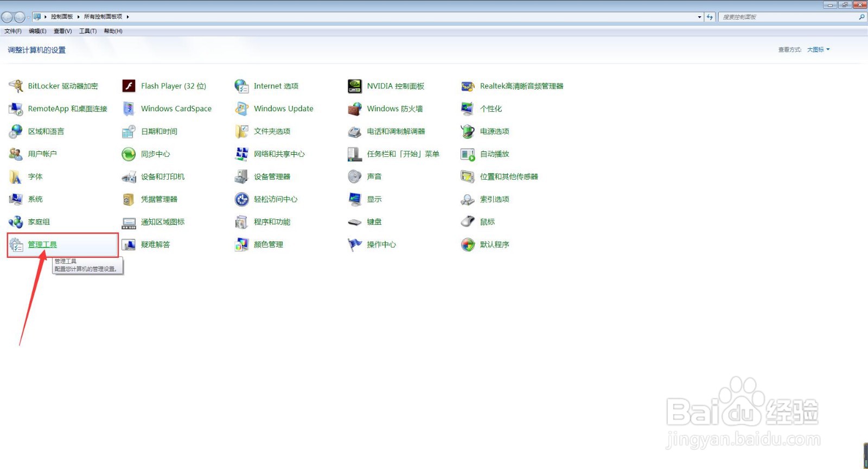
Task: Open the Flash Player (32 位) icon
Action: [129, 86]
